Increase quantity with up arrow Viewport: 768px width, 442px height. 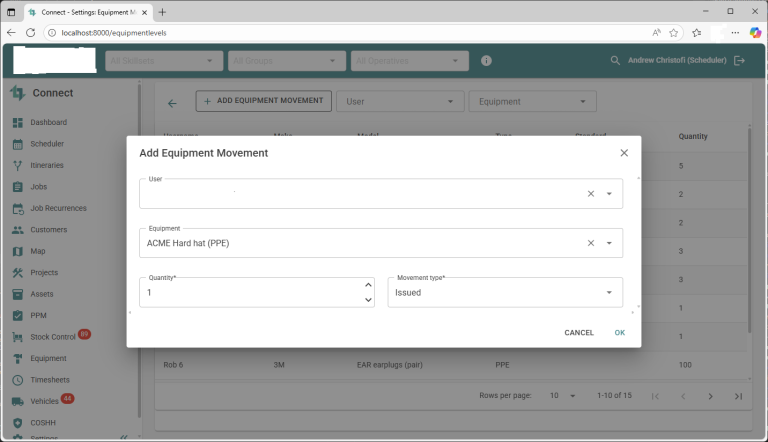[368, 285]
